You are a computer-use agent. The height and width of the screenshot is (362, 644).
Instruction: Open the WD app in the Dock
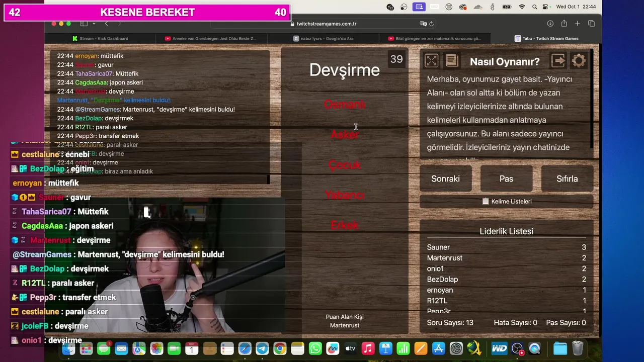click(499, 348)
